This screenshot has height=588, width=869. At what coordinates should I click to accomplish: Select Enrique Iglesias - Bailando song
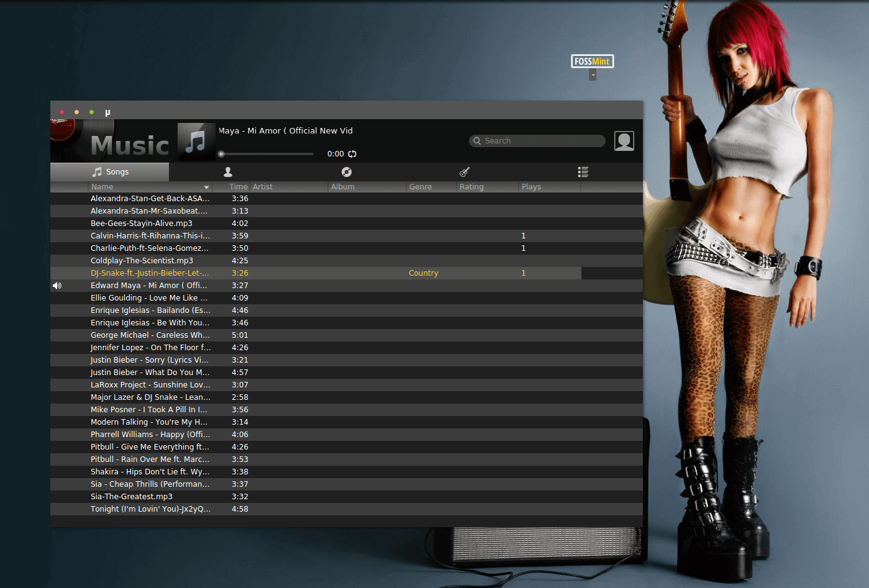pos(150,310)
